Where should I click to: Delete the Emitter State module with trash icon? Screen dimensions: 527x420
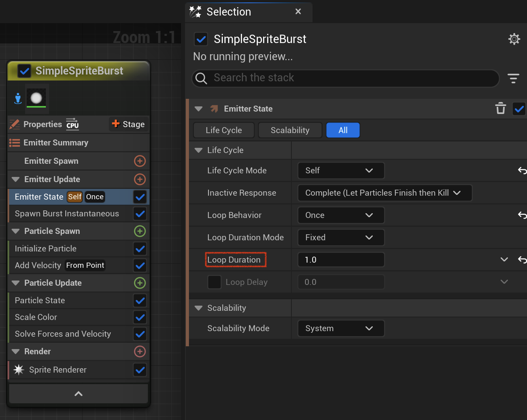pyautogui.click(x=500, y=108)
